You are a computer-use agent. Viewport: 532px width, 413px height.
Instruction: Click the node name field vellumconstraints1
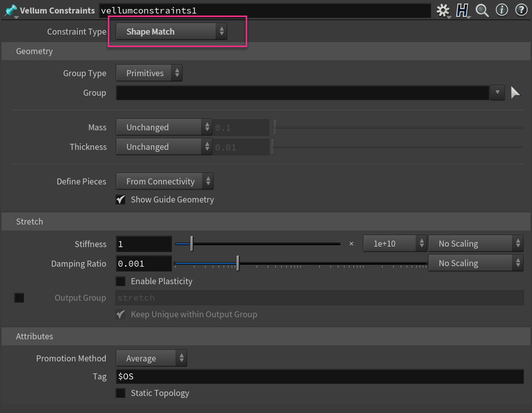[265, 11]
